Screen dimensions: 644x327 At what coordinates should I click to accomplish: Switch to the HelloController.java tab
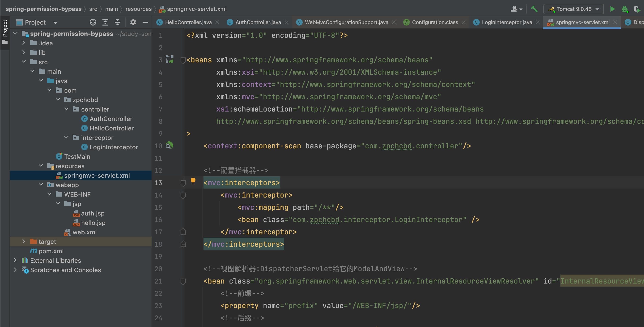point(188,22)
